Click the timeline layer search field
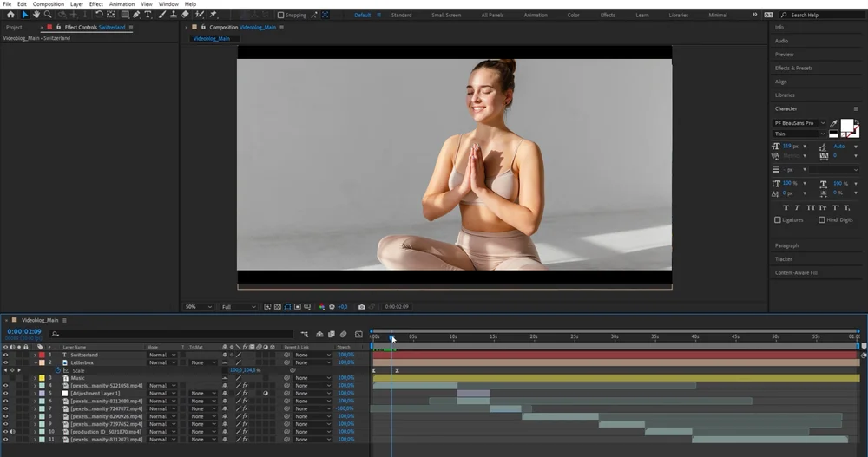Screen dimensions: 868x457 174,333
